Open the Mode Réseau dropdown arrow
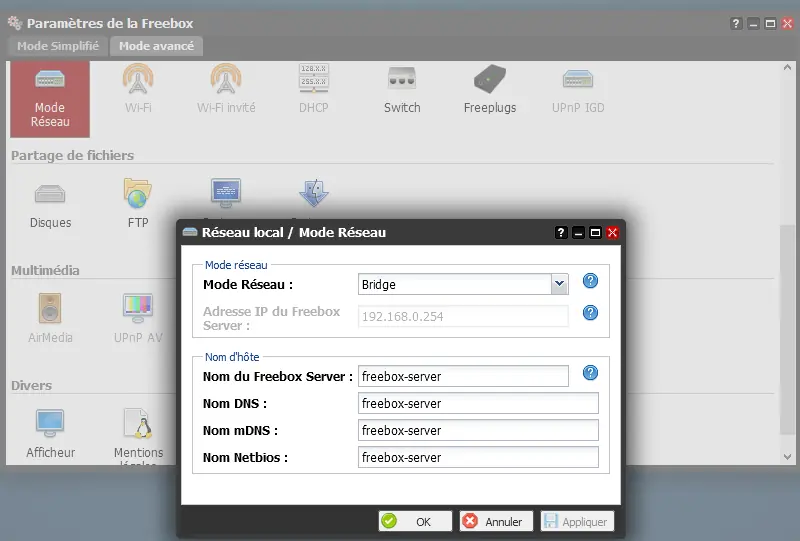Viewport: 800px width, 541px height. pos(560,284)
